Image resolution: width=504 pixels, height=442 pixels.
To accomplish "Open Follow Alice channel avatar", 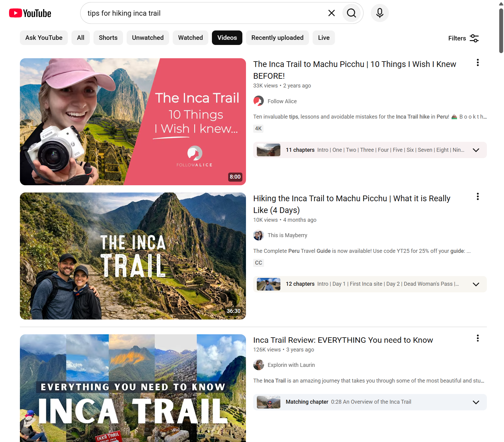I will [259, 101].
